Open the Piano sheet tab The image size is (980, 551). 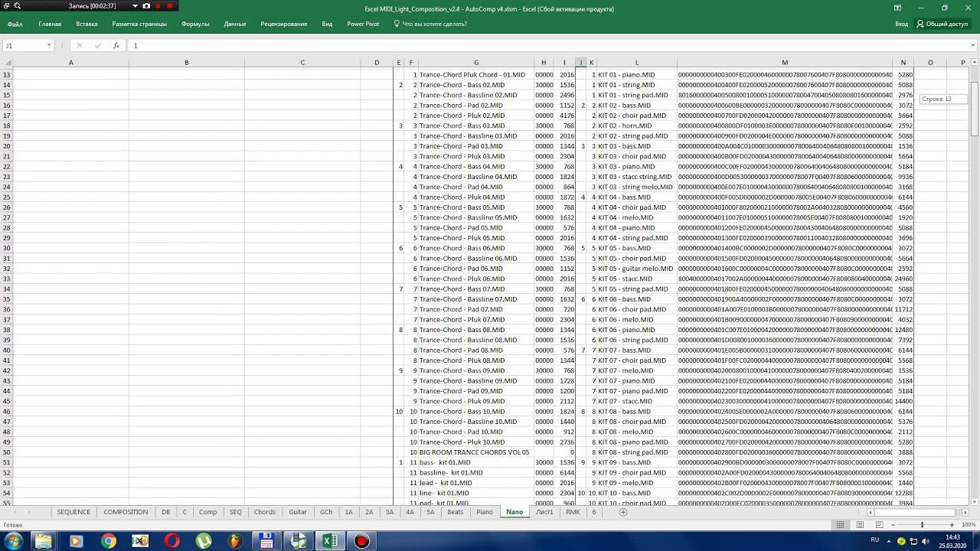tap(485, 512)
